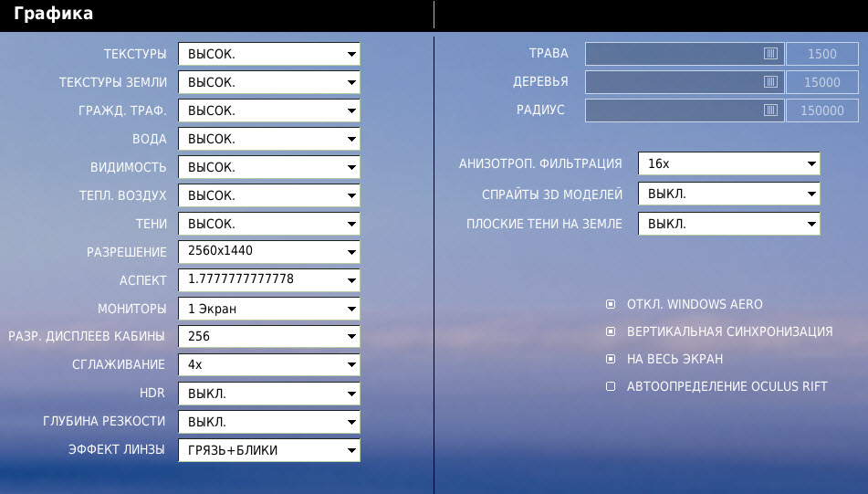Click the ТРАВА value field 1500
The image size is (868, 494).
(x=822, y=54)
